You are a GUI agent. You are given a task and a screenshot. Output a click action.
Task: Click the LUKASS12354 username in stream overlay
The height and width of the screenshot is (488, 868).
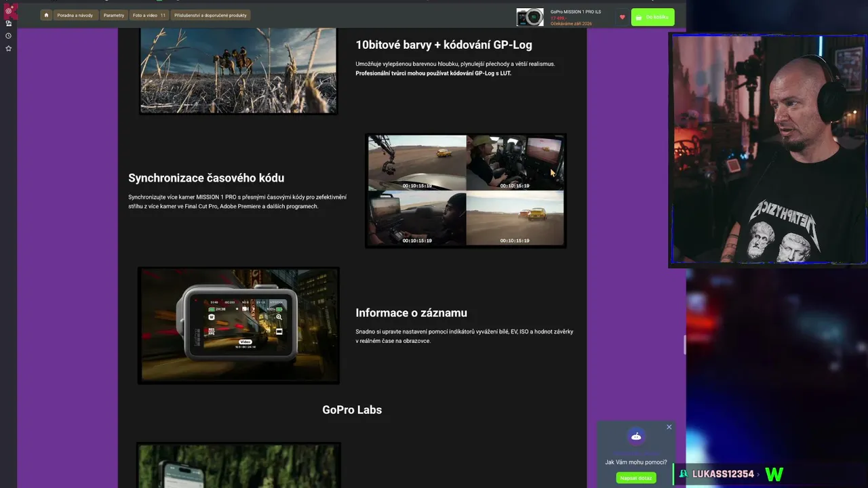[x=723, y=474]
